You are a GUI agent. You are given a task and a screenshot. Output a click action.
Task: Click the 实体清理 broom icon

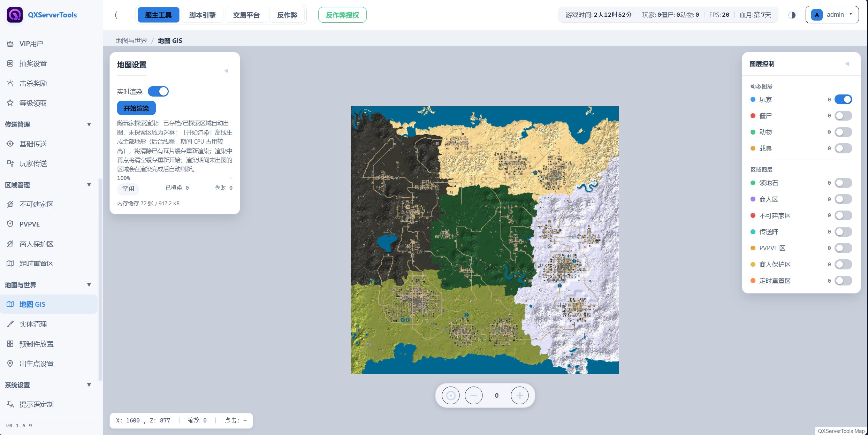pos(10,324)
